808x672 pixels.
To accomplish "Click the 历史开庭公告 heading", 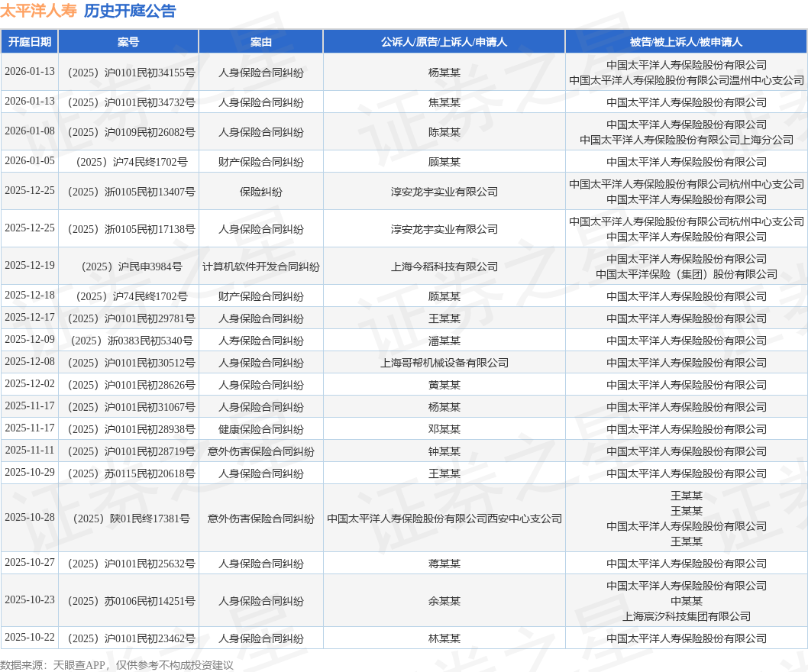I will pyautogui.click(x=130, y=11).
